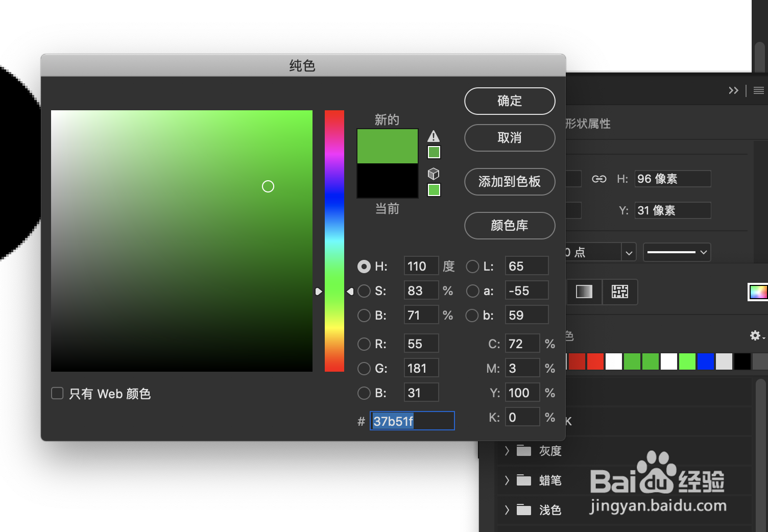Expand the 浅色 swatch group chevron

(x=507, y=510)
